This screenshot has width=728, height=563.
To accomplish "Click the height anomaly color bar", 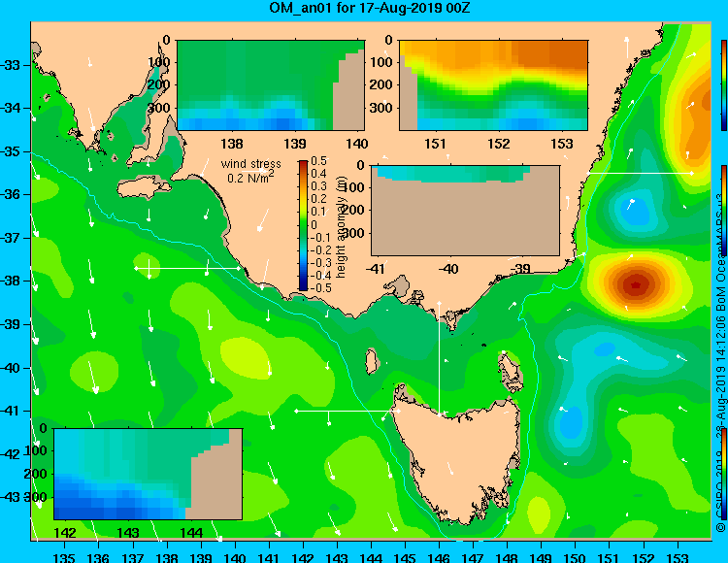I will tap(303, 225).
